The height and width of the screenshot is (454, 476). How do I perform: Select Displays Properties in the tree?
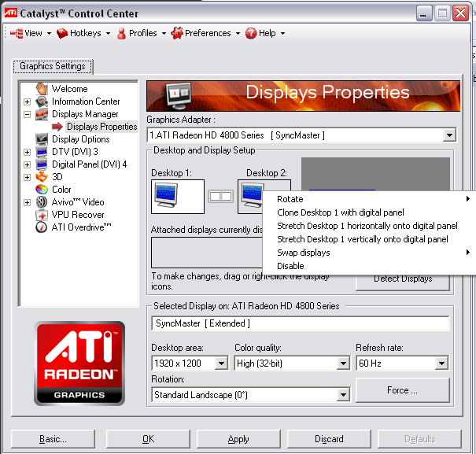click(x=102, y=127)
